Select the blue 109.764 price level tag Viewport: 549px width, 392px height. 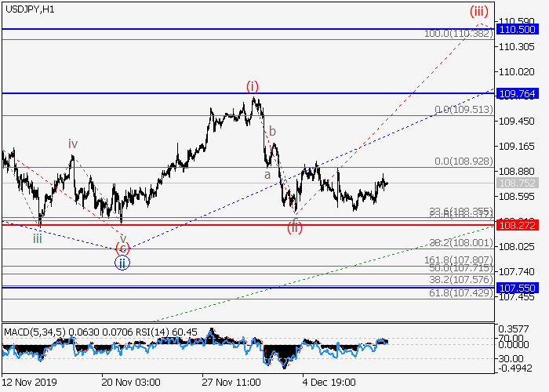tap(517, 93)
